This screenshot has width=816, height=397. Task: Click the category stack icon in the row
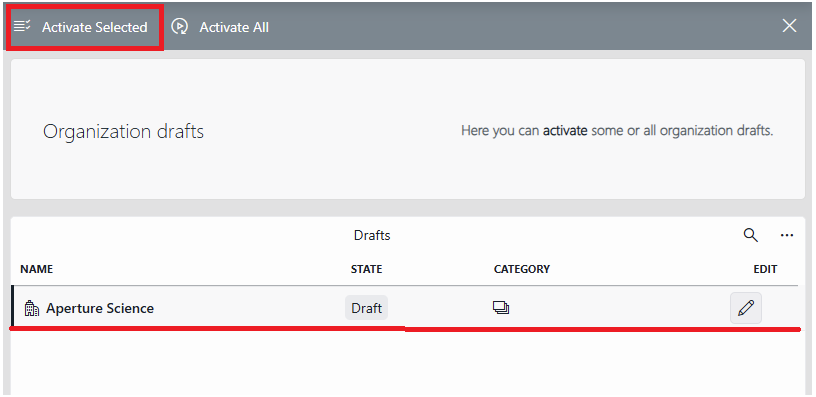[501, 308]
